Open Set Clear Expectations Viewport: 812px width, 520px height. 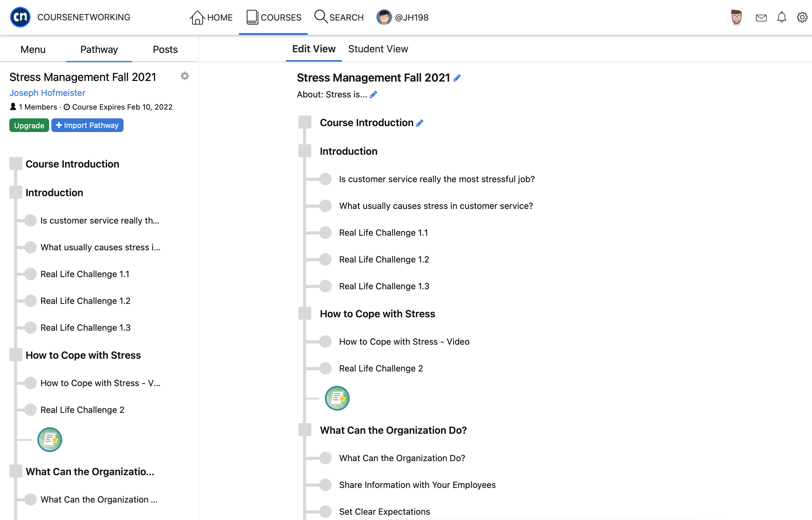[385, 511]
